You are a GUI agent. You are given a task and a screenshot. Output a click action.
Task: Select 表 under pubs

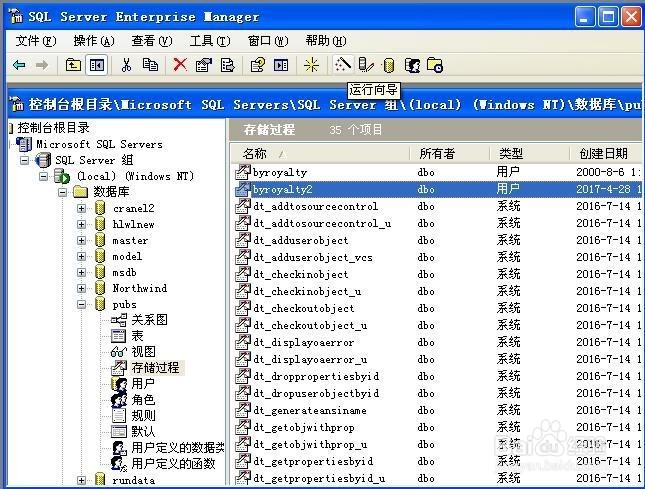137,336
